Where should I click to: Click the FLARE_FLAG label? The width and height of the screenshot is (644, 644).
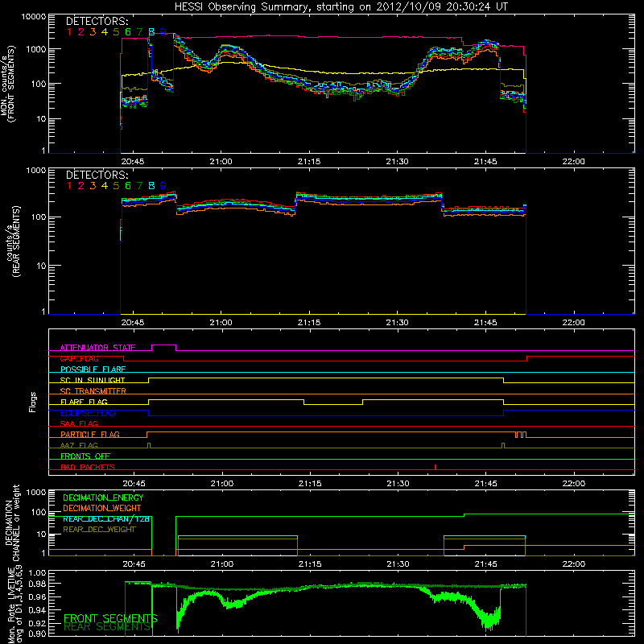coord(84,402)
